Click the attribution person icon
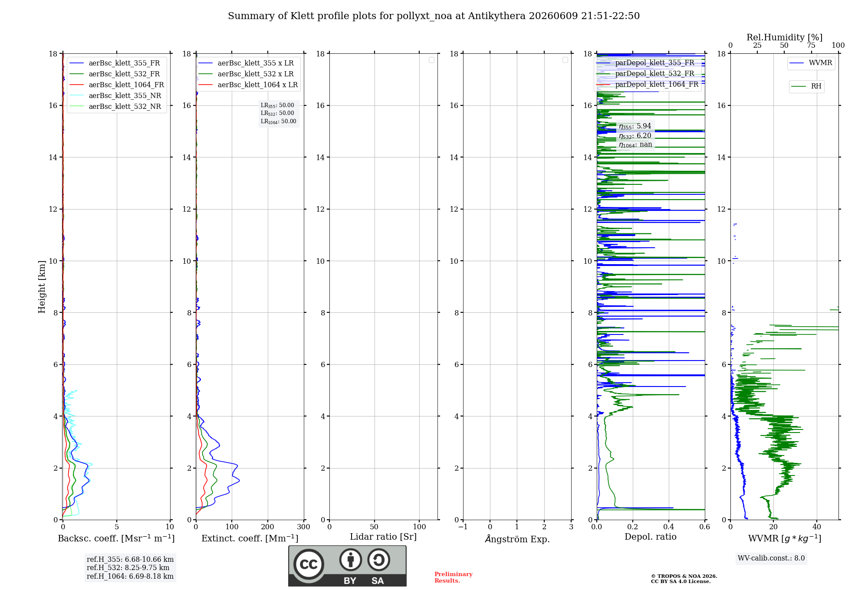868x590 pixels. click(x=351, y=560)
